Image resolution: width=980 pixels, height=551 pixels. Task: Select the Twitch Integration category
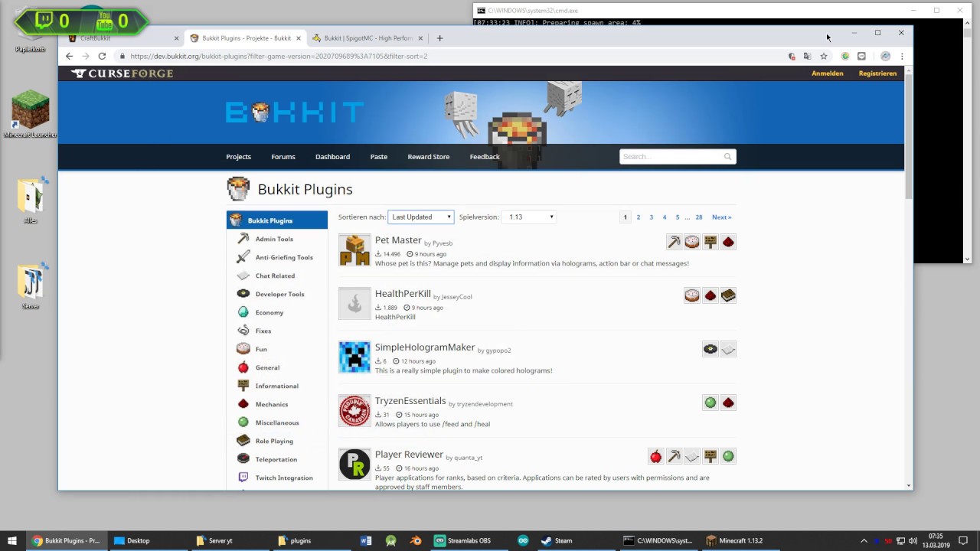pos(284,478)
